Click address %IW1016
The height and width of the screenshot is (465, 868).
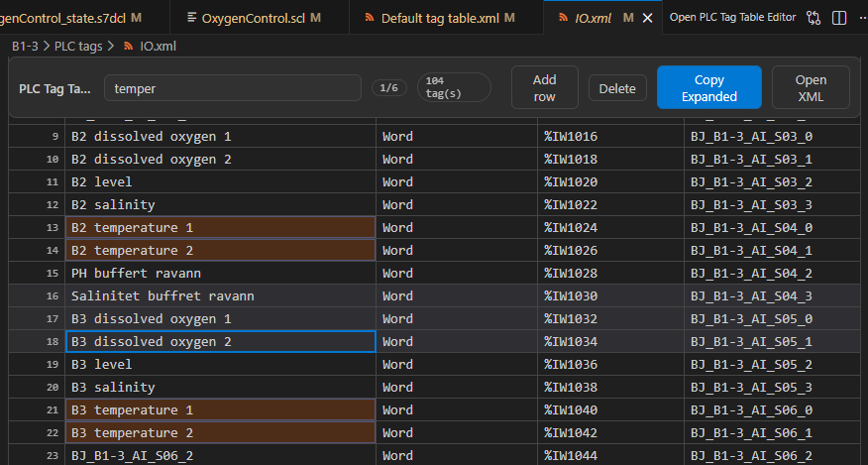[570, 137]
